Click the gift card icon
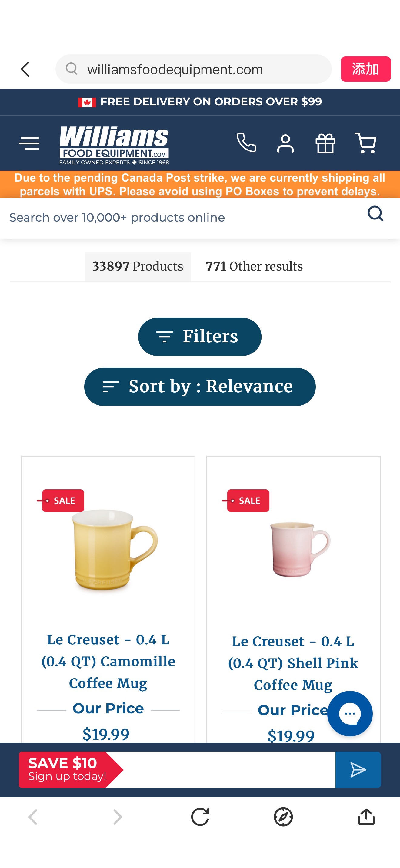The height and width of the screenshot is (868, 400). 325,143
